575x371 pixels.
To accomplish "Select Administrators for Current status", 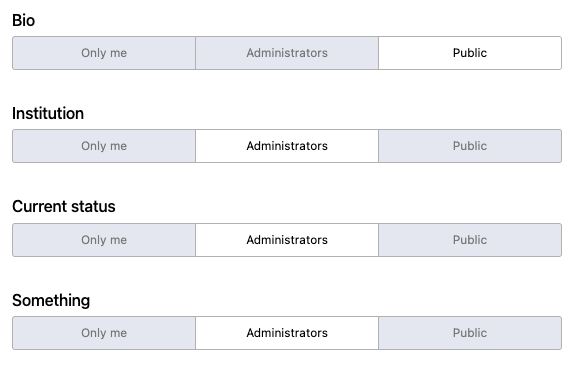I will pyautogui.click(x=287, y=240).
